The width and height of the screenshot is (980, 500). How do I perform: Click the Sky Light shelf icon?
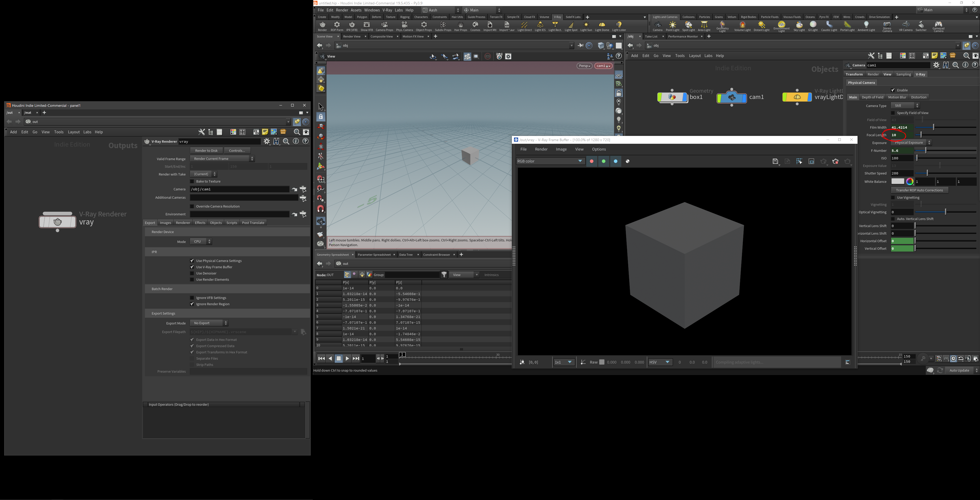coord(799,26)
